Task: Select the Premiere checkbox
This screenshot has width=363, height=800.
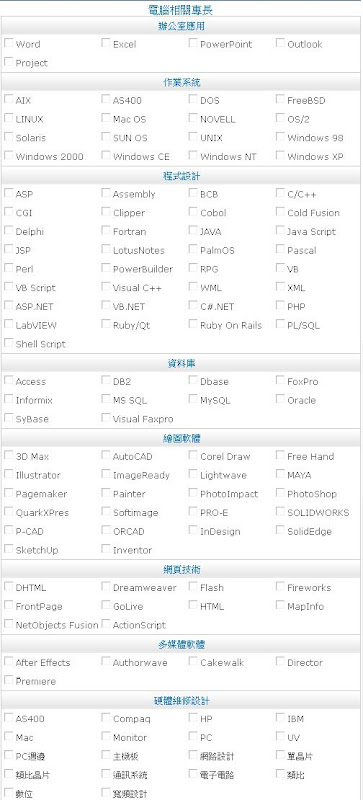Action: [x=8, y=681]
